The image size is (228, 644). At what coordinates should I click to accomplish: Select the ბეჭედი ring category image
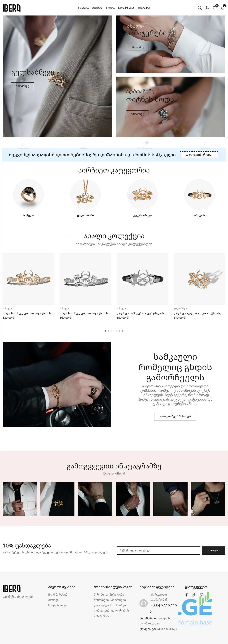[28, 194]
